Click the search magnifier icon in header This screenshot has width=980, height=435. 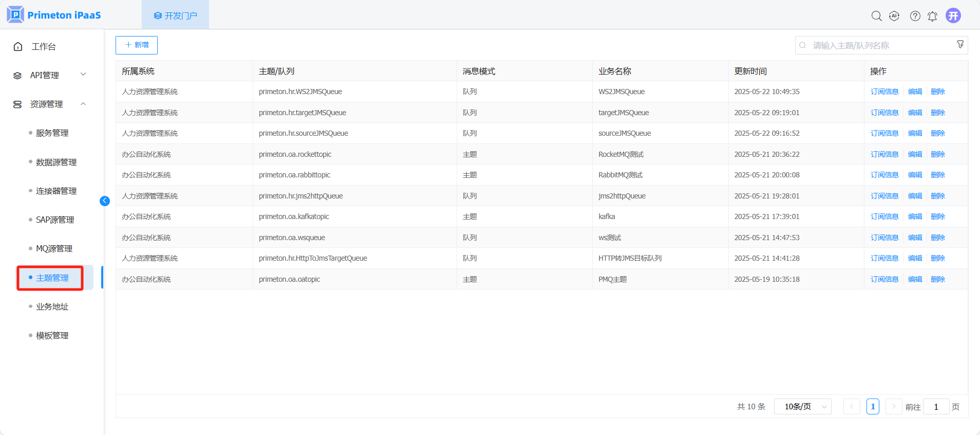(876, 16)
